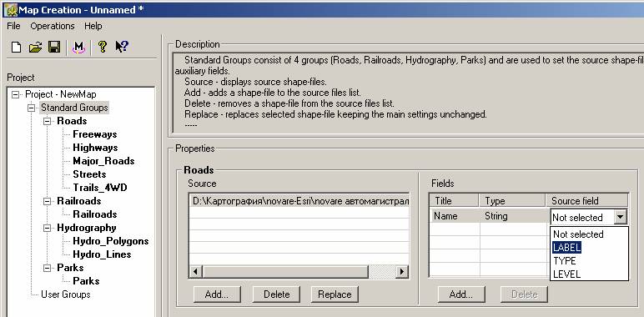Screen dimensions: 644x317
Task: Collapse the Railroads group expander
Action: coord(48,202)
